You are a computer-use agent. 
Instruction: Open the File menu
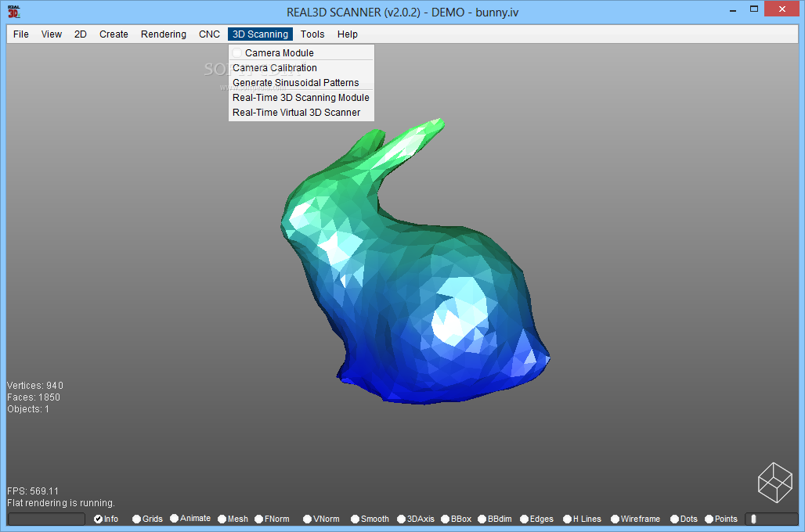click(20, 34)
